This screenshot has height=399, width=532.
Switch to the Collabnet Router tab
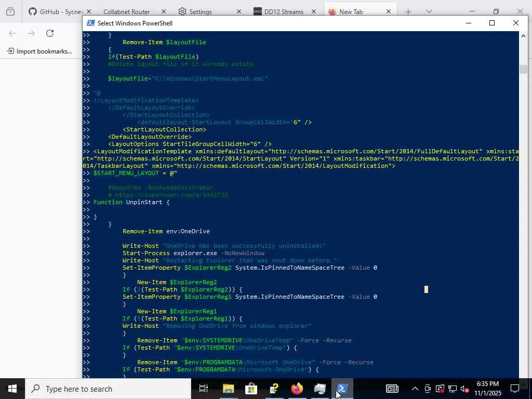(126, 11)
